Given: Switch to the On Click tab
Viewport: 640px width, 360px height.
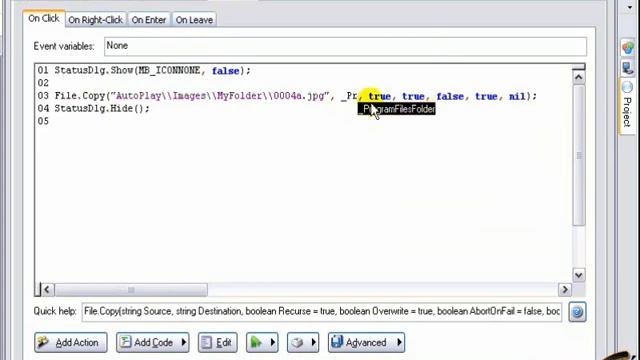Looking at the screenshot, I should click(x=44, y=18).
